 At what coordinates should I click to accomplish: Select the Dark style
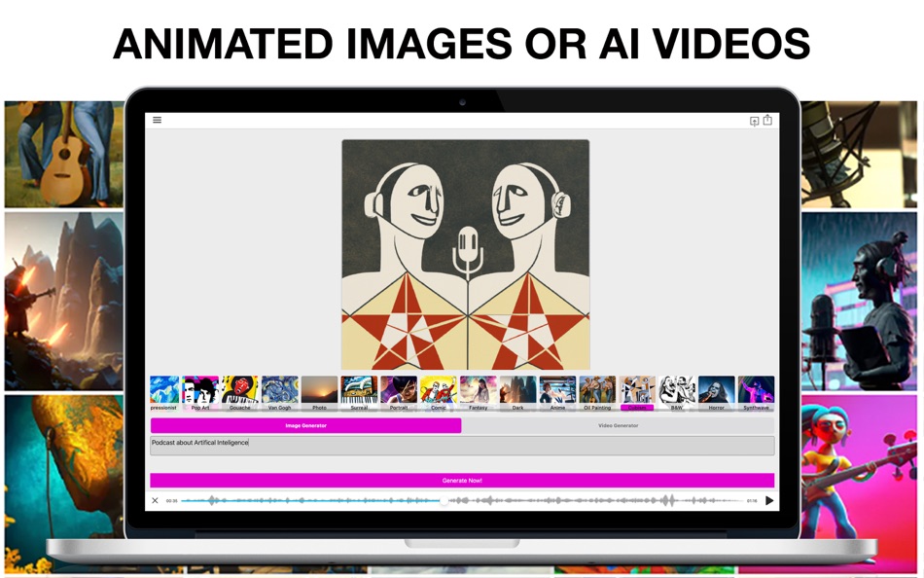(518, 393)
